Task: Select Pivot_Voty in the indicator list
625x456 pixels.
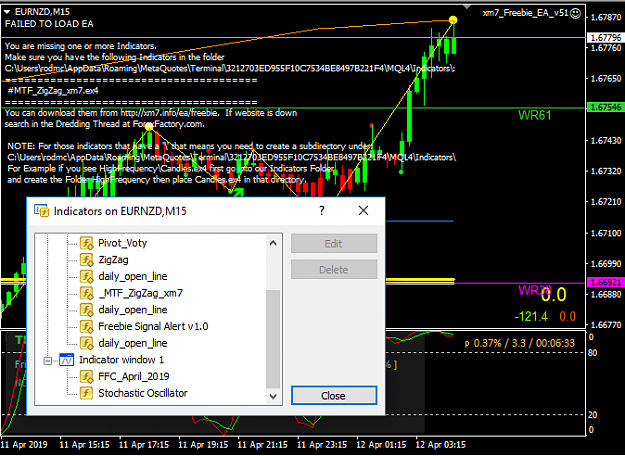Action: [x=122, y=243]
